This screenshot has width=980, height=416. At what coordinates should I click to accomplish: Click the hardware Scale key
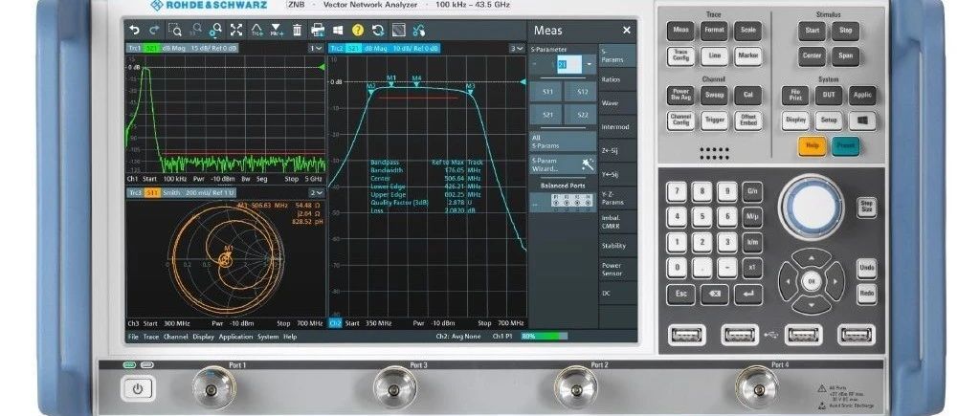tap(747, 30)
